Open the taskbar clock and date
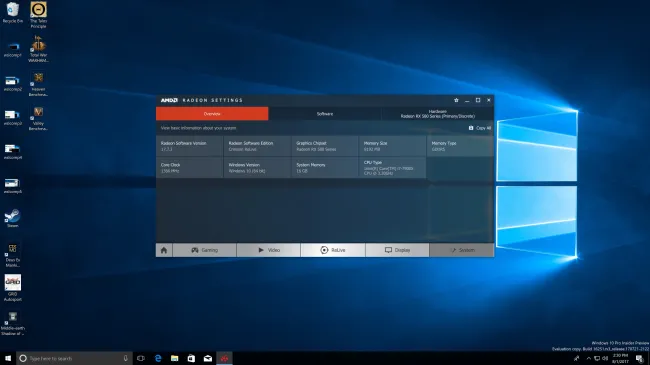Viewport: 650px width, 365px height. (x=620, y=358)
